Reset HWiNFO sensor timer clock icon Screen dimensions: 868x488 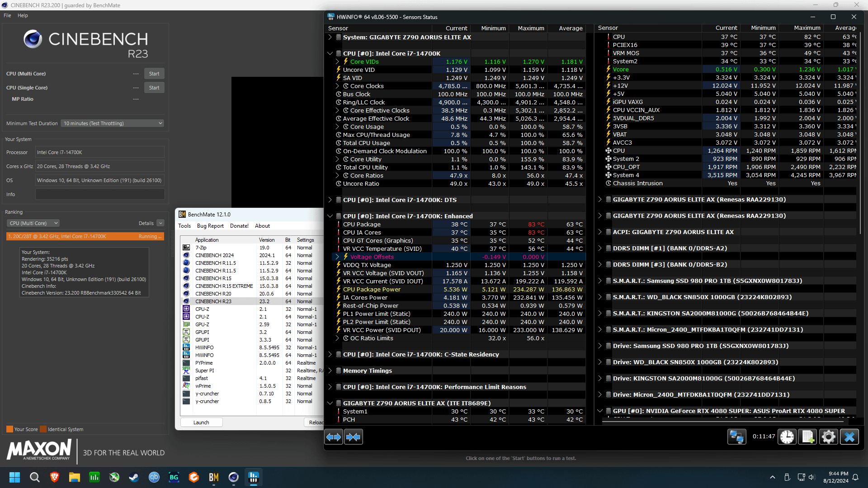787,437
